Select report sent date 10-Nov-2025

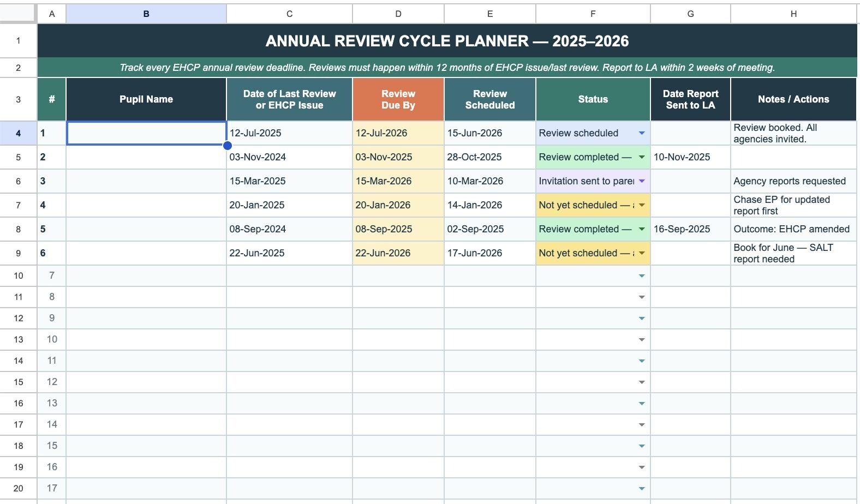coord(690,157)
